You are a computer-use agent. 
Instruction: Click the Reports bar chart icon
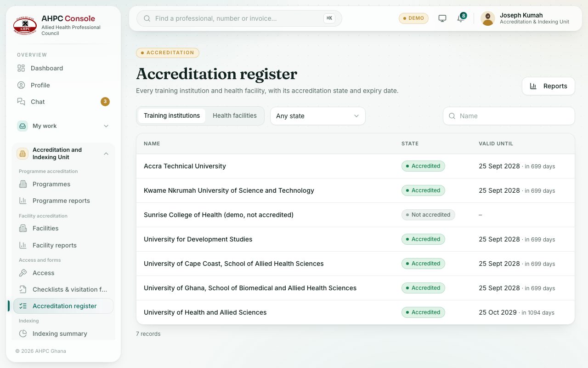coord(533,86)
